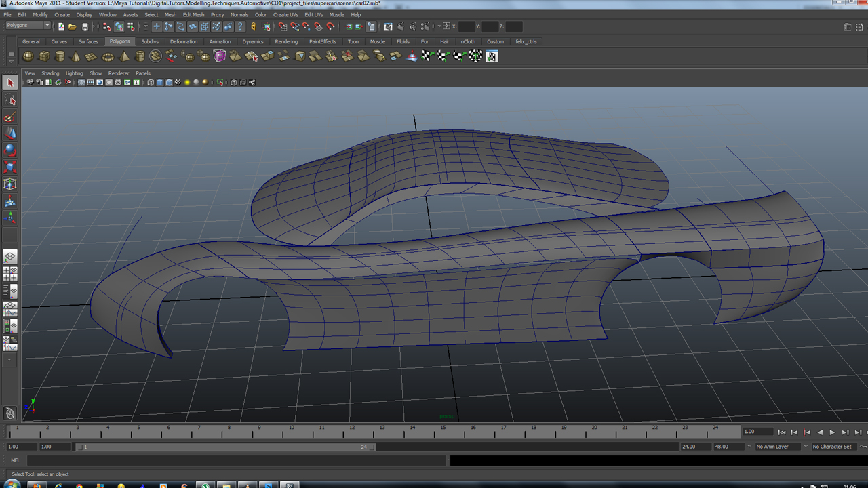Open the Edit Mesh menu

pyautogui.click(x=193, y=14)
